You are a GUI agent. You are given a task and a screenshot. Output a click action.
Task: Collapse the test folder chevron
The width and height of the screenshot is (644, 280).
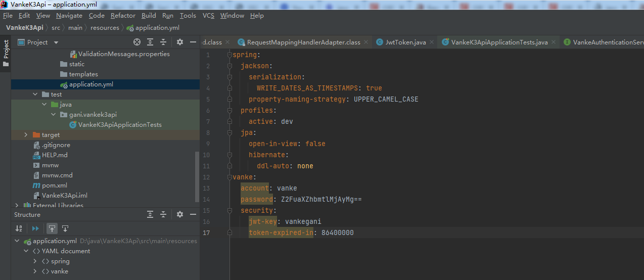click(35, 95)
